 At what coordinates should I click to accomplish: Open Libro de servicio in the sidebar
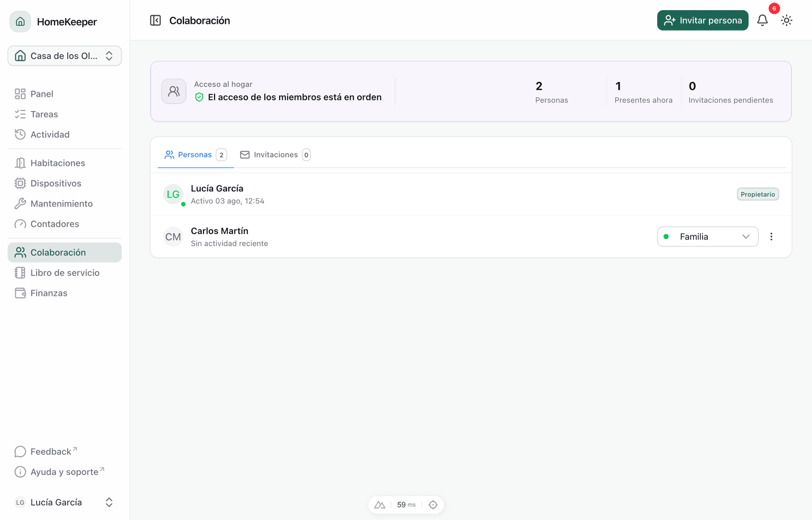[x=64, y=273]
